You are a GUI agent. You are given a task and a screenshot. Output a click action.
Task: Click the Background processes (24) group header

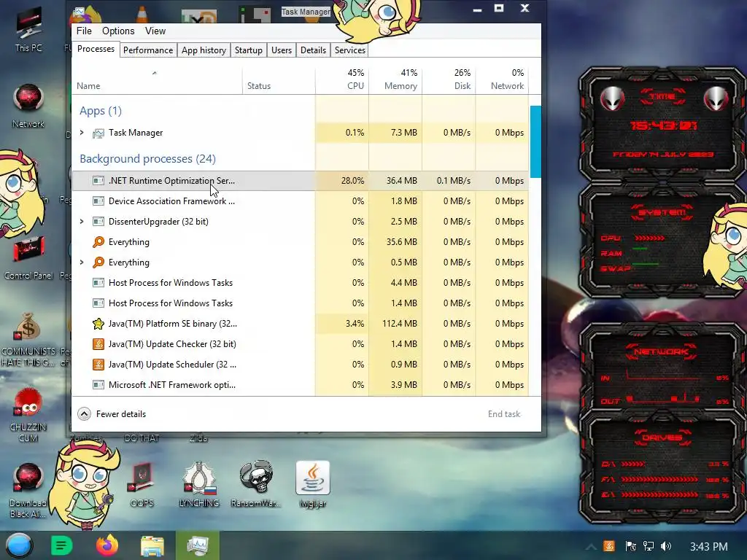(147, 158)
